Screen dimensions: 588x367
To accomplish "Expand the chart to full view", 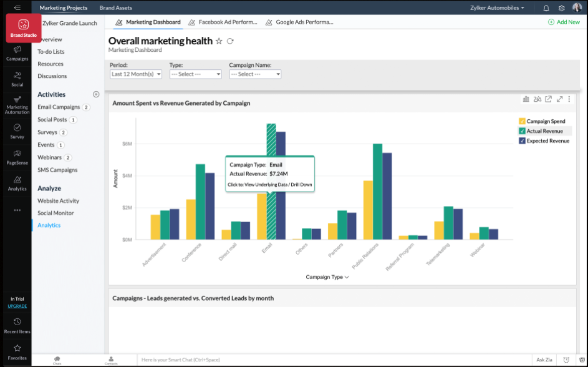I will point(559,99).
